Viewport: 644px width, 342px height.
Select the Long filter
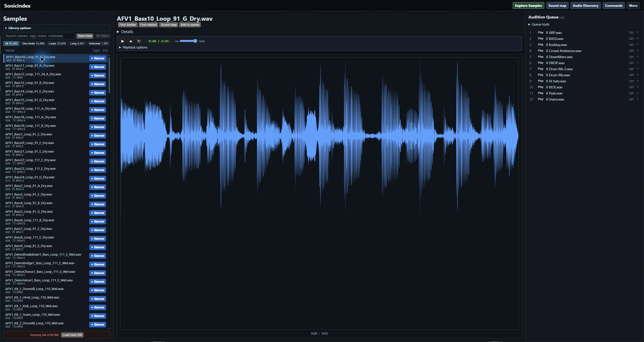(x=77, y=43)
